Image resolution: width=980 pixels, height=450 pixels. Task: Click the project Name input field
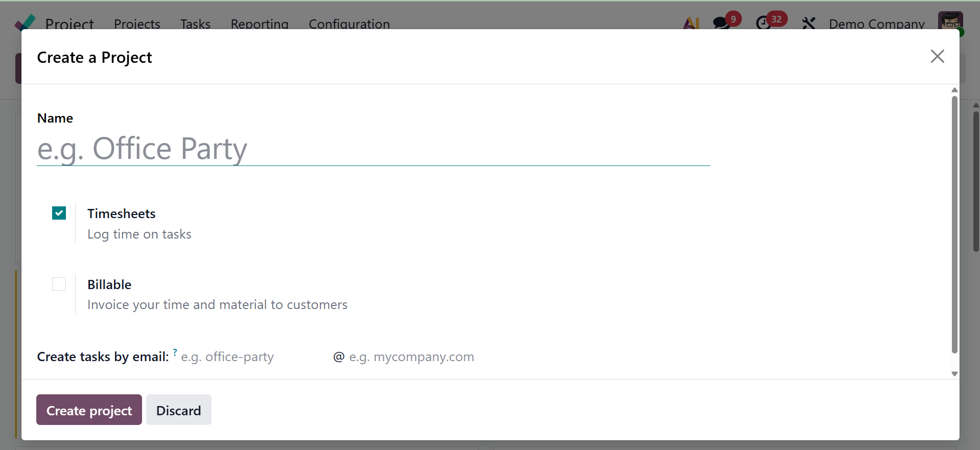[373, 149]
